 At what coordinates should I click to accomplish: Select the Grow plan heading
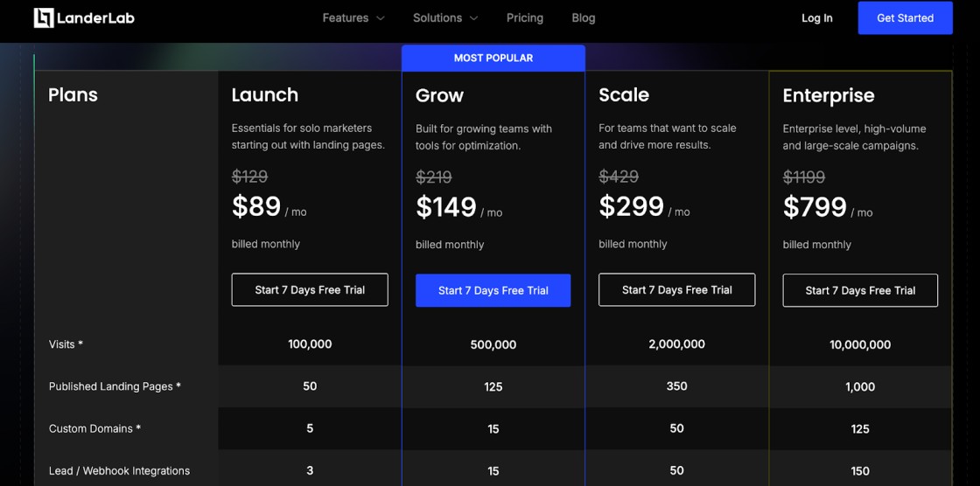(x=439, y=95)
